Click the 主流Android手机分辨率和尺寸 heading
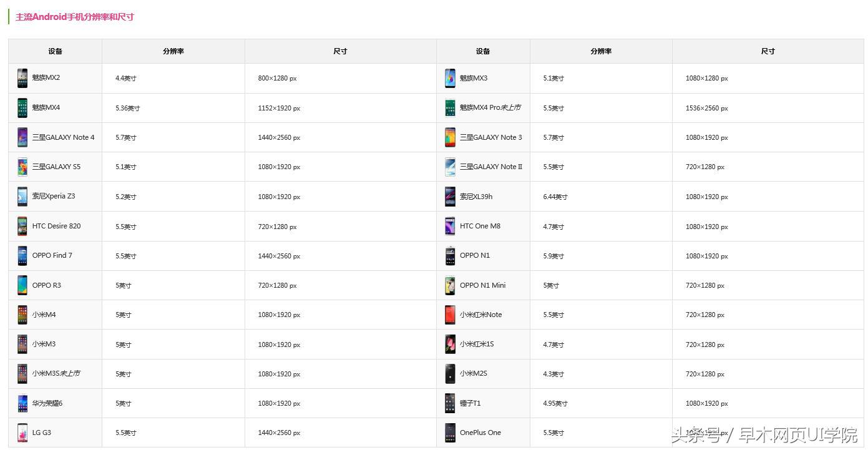The image size is (868, 450). coord(75,17)
